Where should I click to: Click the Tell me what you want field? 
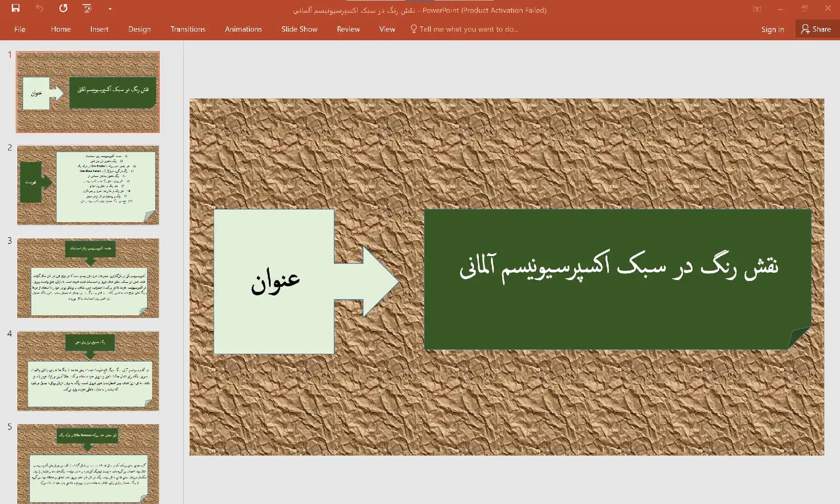coord(468,29)
